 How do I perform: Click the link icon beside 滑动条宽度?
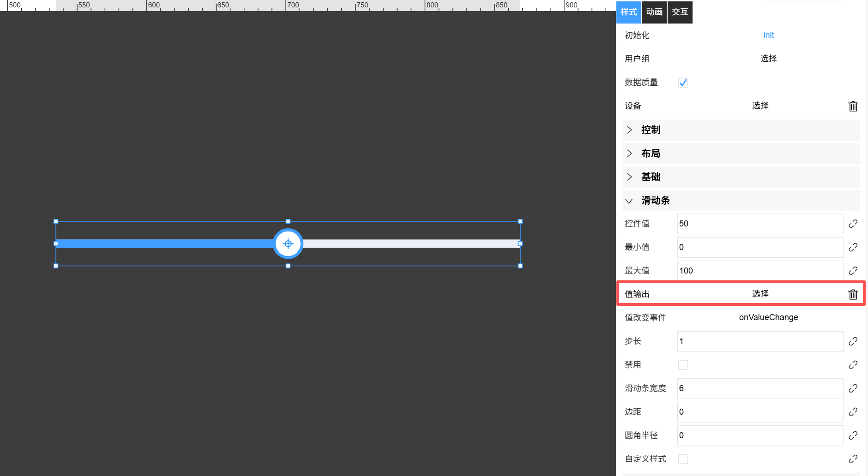click(853, 388)
